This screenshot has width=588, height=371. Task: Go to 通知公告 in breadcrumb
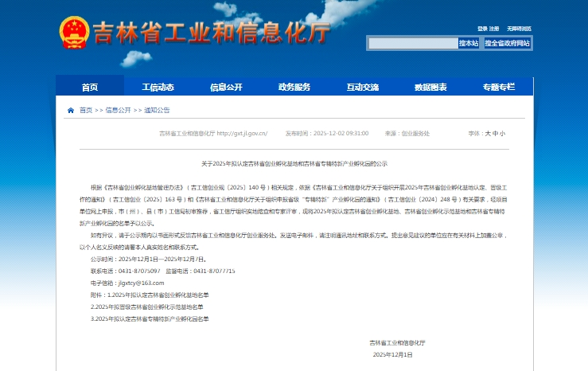coord(157,111)
